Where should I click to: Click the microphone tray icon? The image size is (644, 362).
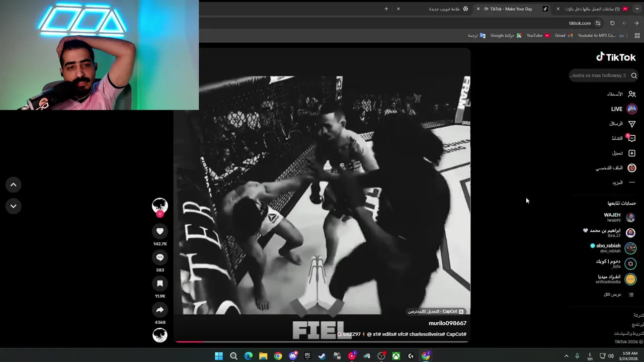577,356
